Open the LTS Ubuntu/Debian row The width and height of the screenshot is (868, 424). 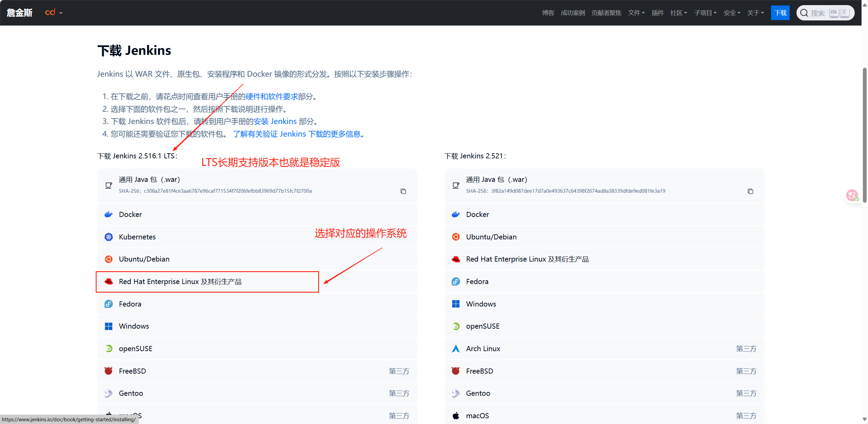pyautogui.click(x=257, y=259)
